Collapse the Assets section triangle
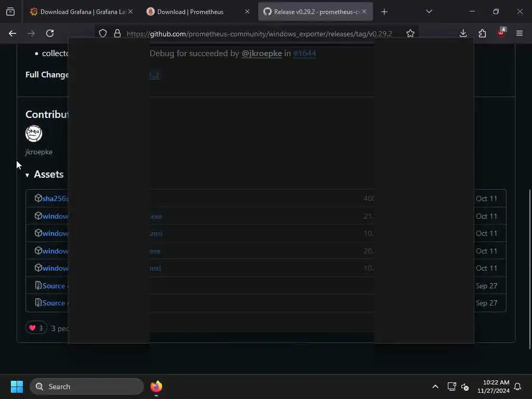Screen dimensions: 532x399 pos(27,175)
